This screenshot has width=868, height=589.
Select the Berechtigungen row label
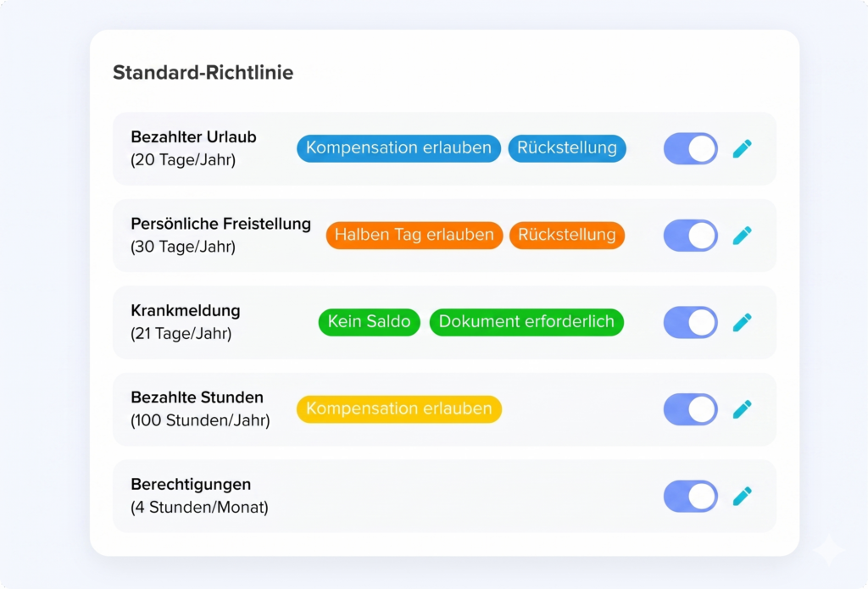tap(190, 485)
